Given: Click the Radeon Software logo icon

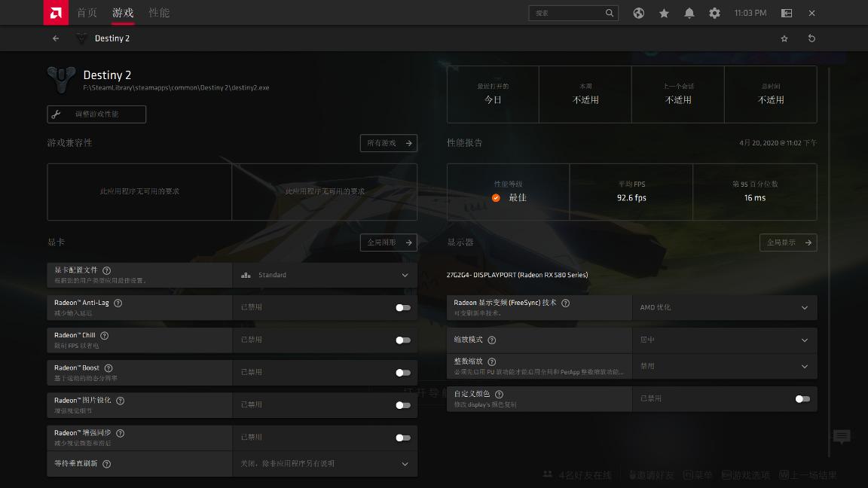Looking at the screenshot, I should [56, 13].
